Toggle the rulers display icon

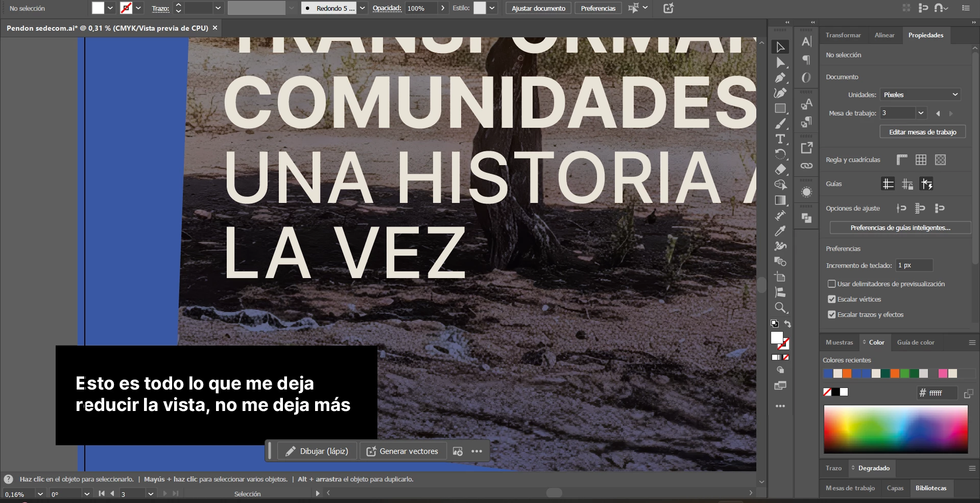(x=902, y=160)
